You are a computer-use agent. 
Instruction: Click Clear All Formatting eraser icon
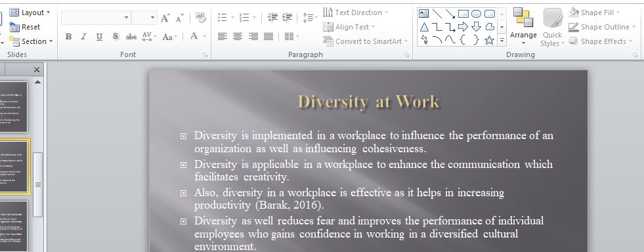200,18
